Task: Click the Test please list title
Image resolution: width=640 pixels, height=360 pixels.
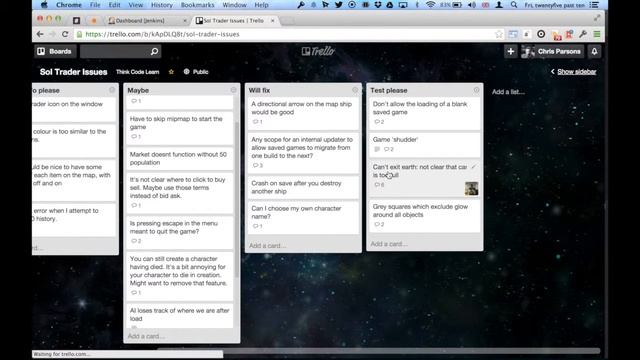Action: coord(389,90)
